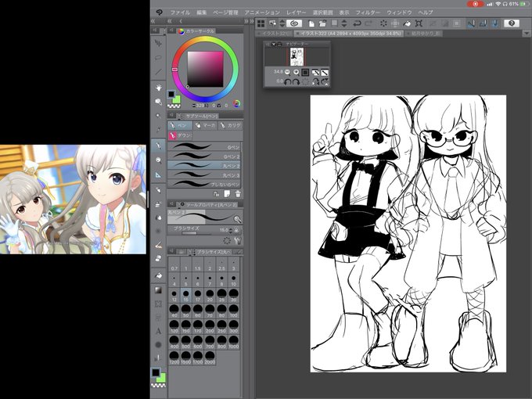Click the single left chevron on dock bar
The width and height of the screenshot is (532, 399).
[181, 21]
